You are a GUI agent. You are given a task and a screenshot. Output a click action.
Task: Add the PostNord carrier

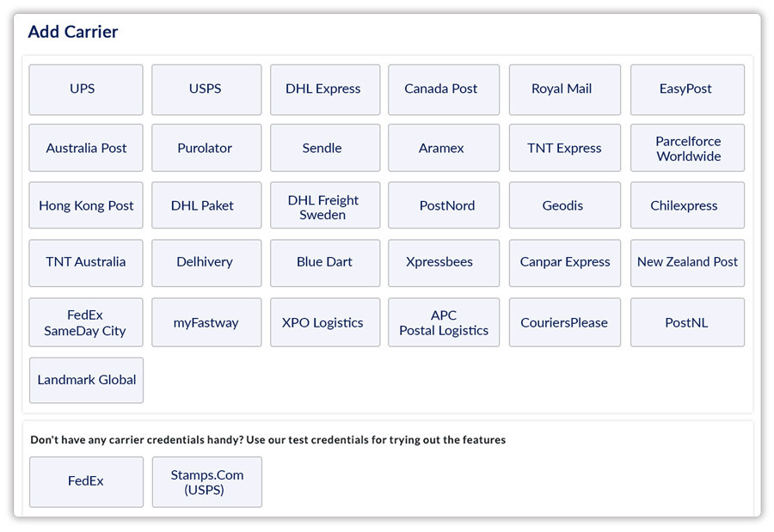point(443,206)
